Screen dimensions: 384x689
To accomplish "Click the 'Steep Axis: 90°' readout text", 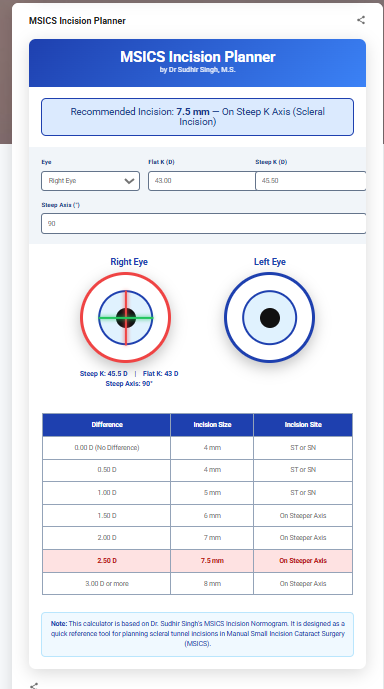I will pos(129,384).
